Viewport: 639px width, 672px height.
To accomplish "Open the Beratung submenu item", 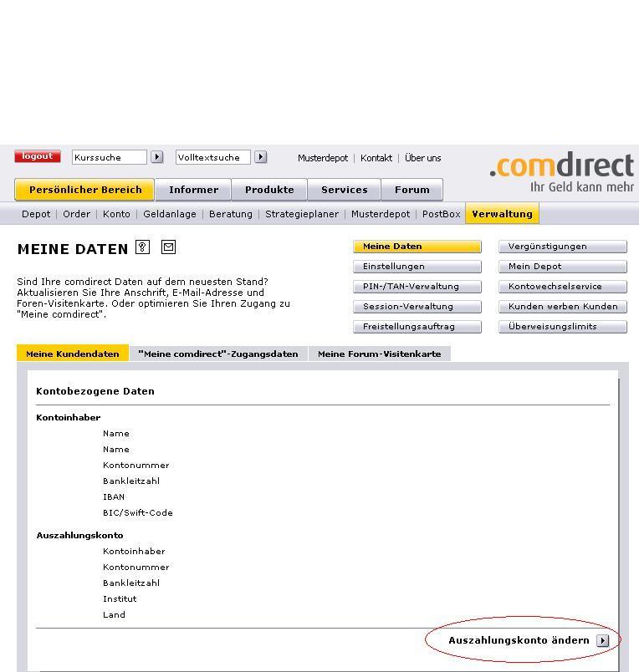I will [231, 214].
